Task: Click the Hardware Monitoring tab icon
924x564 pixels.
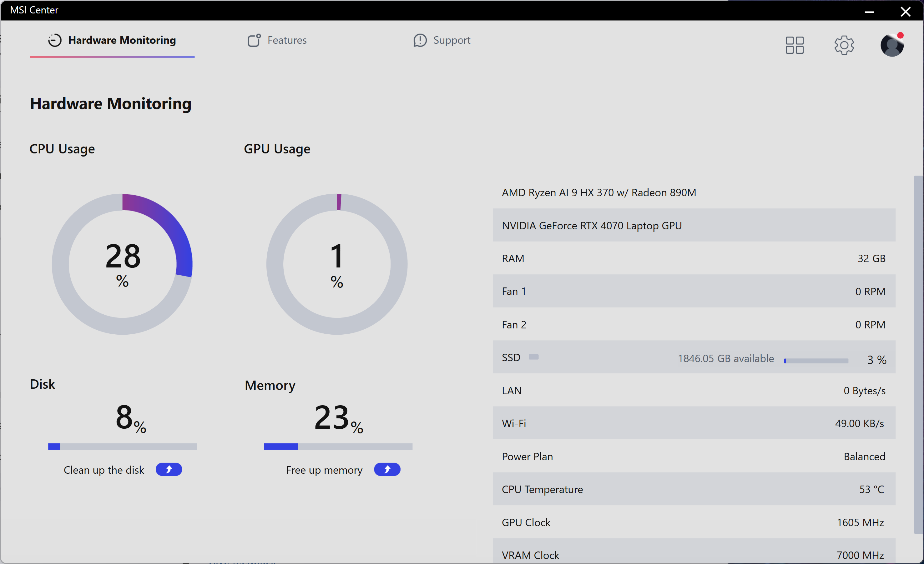Action: [55, 40]
